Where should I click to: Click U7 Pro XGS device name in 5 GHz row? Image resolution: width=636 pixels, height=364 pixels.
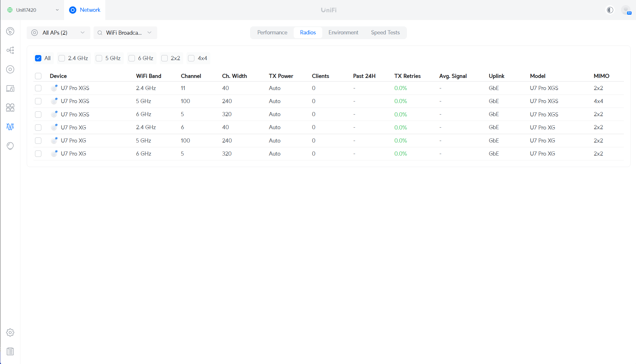coord(75,101)
